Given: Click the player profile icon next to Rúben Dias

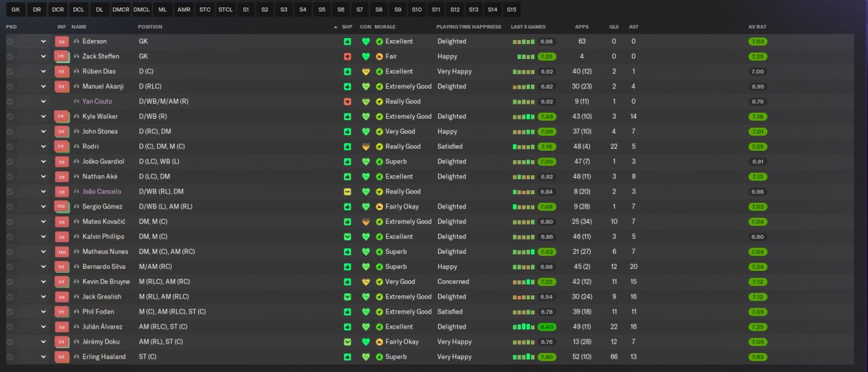Looking at the screenshot, I should tap(77, 71).
